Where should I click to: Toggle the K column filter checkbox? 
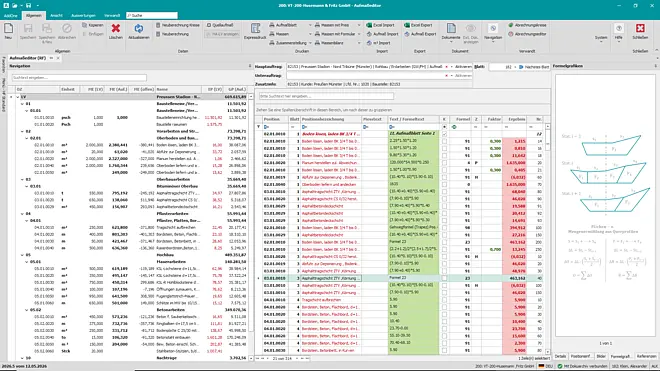(x=444, y=127)
